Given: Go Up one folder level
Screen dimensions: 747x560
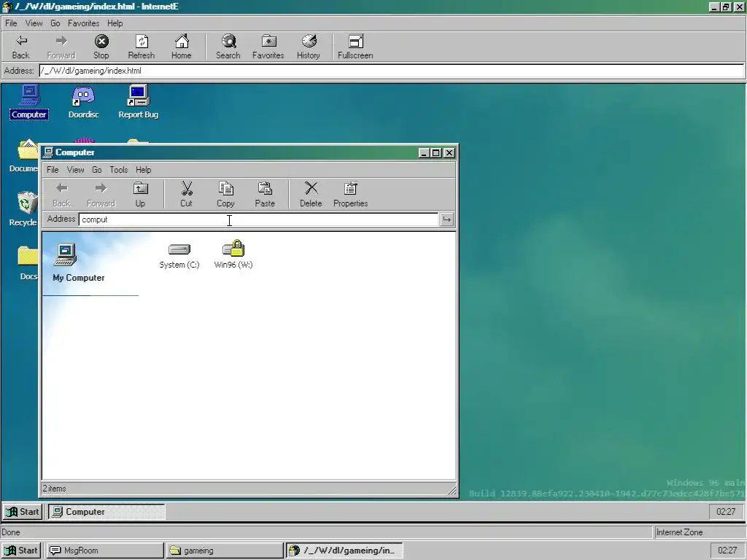Looking at the screenshot, I should pyautogui.click(x=140, y=195).
